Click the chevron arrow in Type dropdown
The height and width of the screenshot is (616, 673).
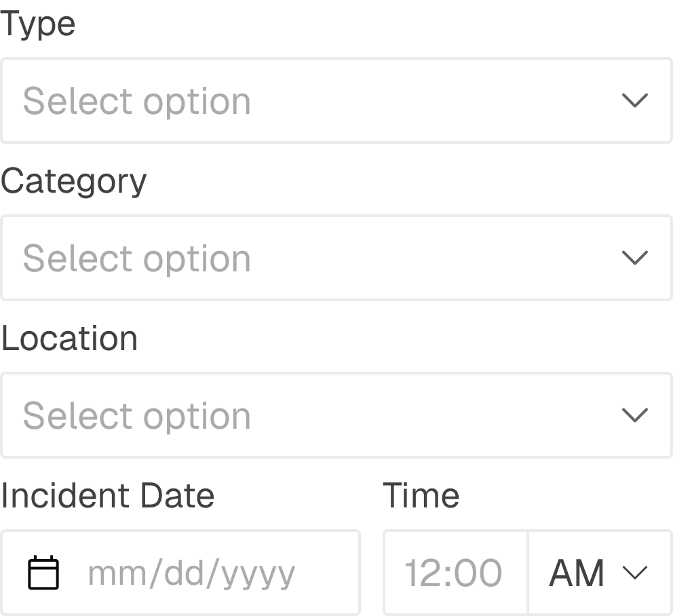point(635,100)
